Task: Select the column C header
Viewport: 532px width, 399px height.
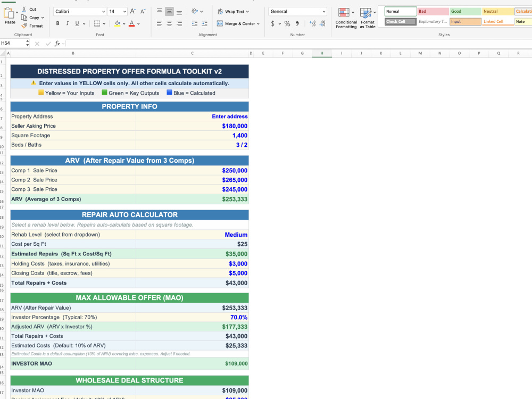Action: (192, 53)
